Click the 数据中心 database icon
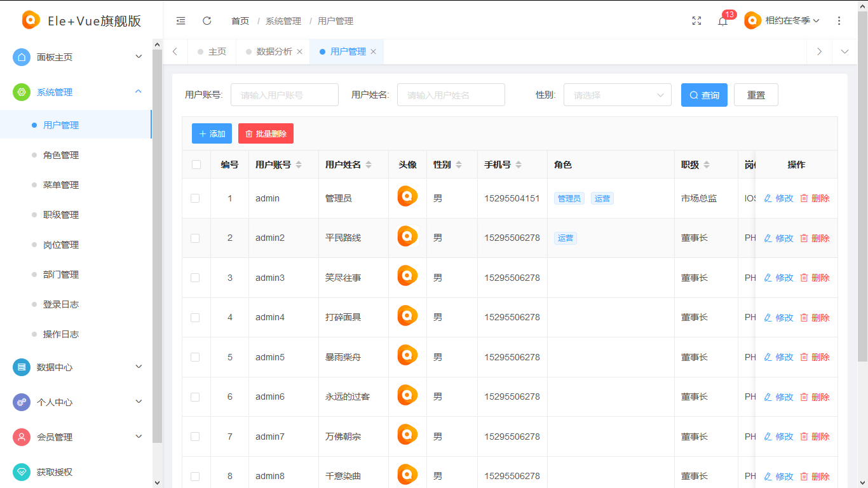The height and width of the screenshot is (488, 868). pyautogui.click(x=22, y=367)
